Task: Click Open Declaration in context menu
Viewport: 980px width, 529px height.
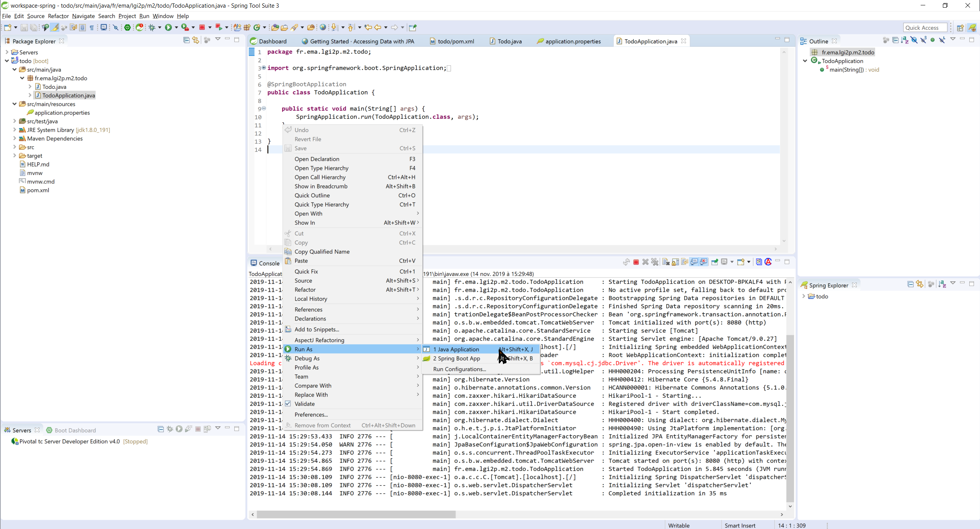Action: (353, 159)
